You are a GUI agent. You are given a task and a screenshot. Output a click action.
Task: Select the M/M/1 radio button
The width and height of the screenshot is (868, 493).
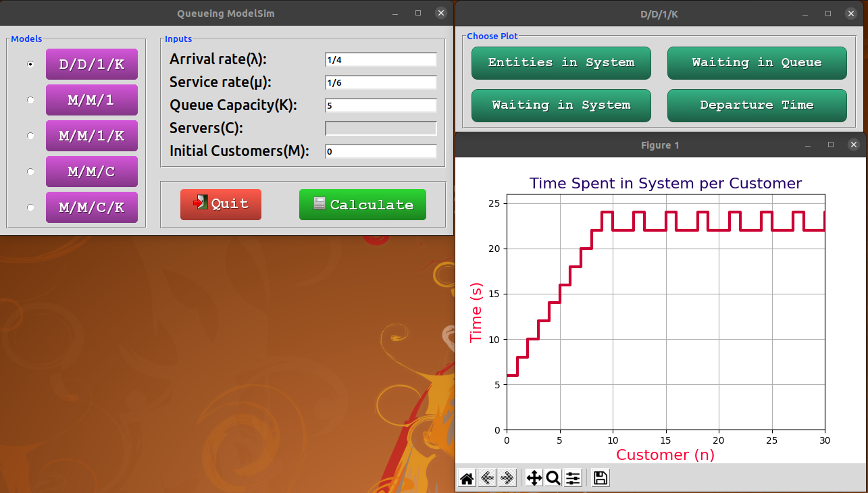(x=30, y=100)
